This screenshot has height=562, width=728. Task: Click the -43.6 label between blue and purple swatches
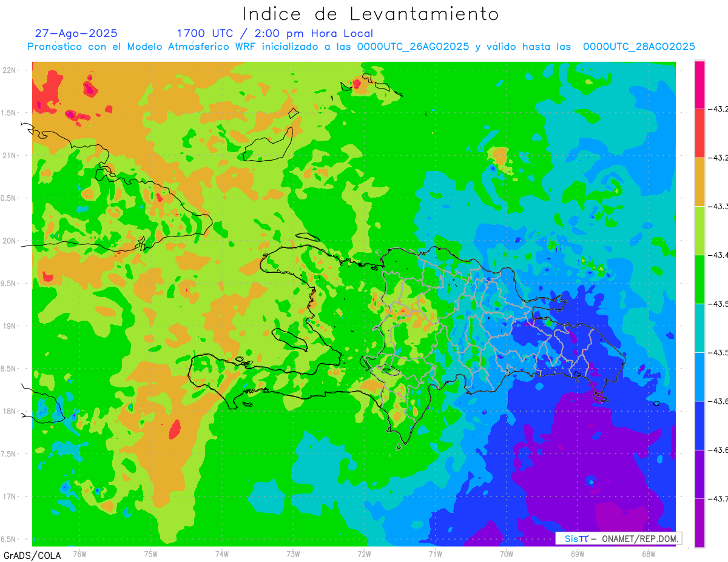tap(718, 450)
